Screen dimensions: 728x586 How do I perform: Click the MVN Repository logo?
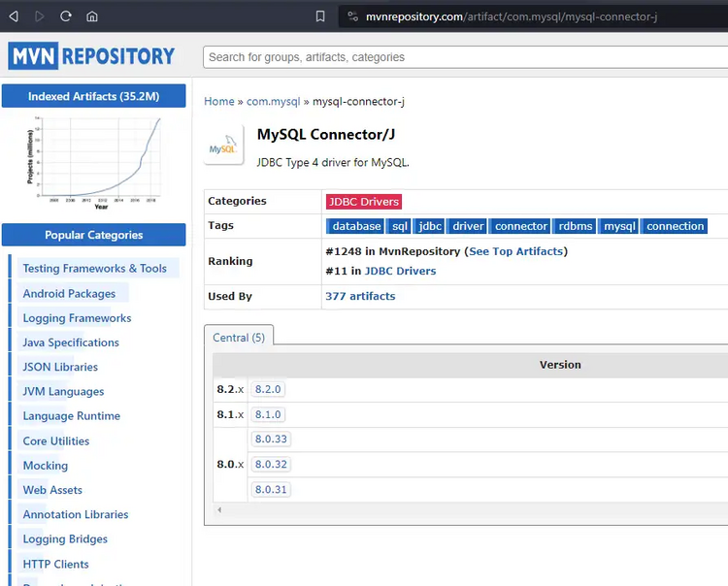[x=92, y=56]
